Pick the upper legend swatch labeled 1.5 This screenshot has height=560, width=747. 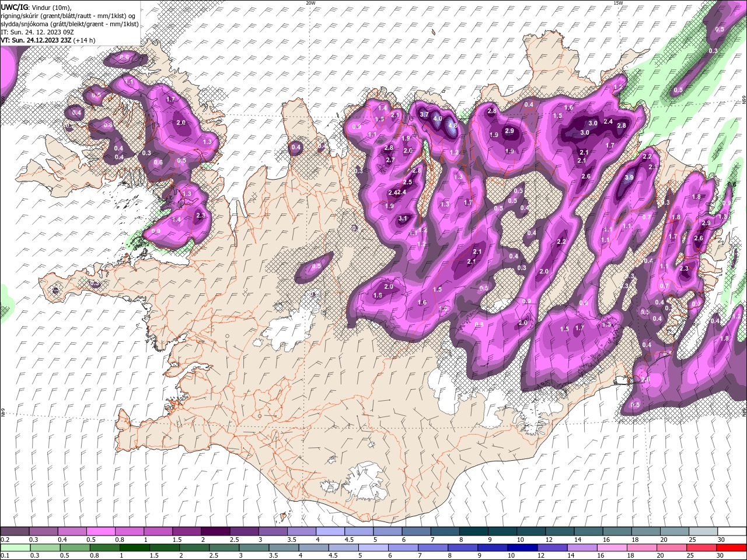pos(186,531)
